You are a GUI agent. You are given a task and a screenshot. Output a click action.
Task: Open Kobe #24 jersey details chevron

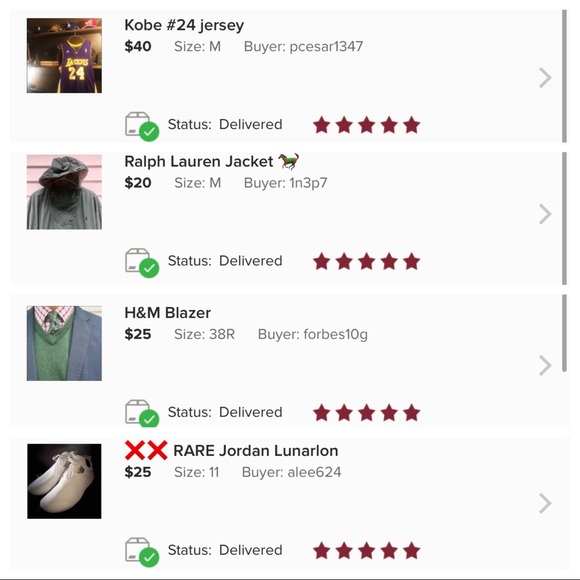point(545,78)
